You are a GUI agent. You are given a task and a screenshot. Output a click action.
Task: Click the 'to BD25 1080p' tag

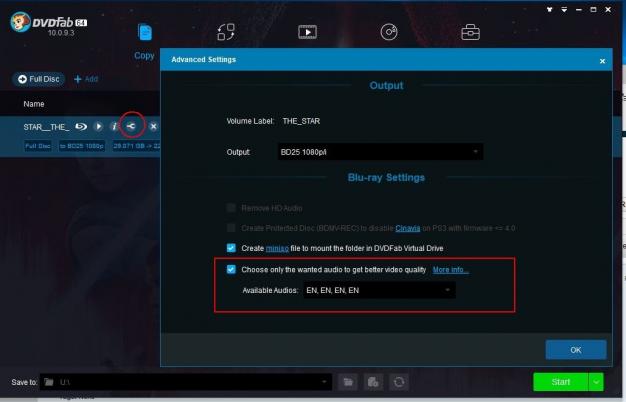(x=82, y=146)
